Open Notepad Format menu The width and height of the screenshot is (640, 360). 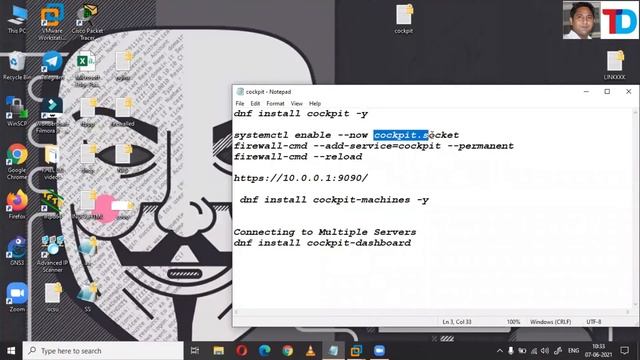click(275, 104)
